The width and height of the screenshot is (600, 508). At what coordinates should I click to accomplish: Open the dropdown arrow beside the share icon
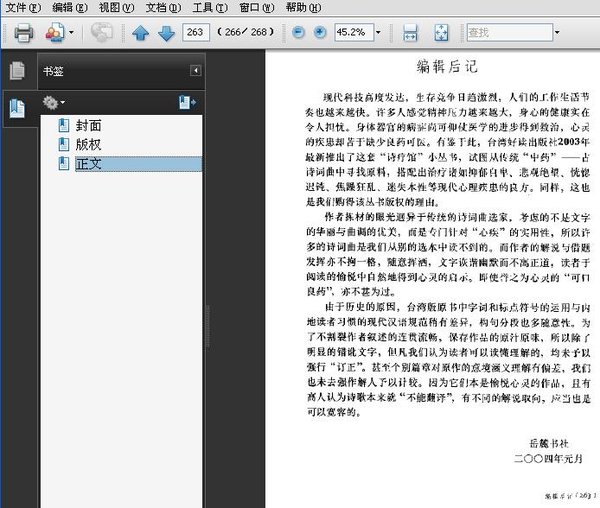pyautogui.click(x=71, y=33)
